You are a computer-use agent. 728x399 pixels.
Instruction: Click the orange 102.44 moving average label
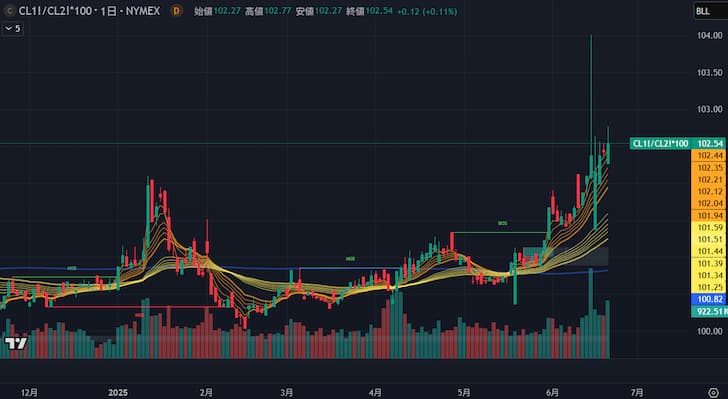(x=709, y=156)
